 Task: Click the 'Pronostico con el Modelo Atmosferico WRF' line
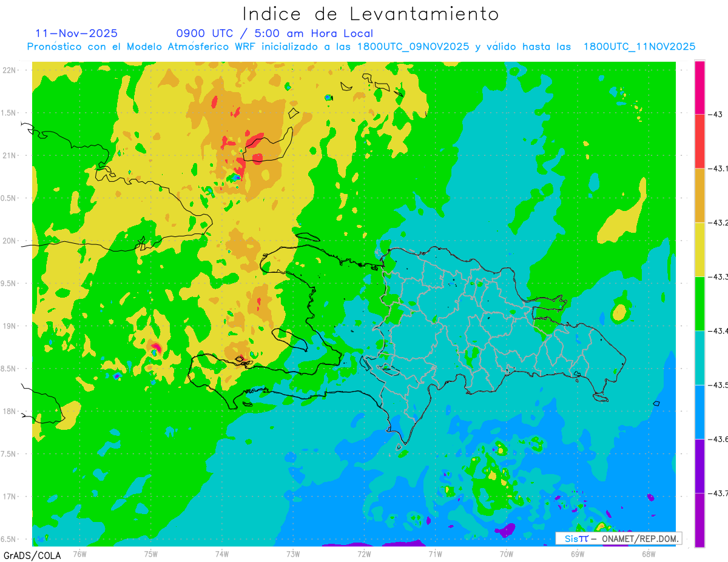[x=361, y=47]
